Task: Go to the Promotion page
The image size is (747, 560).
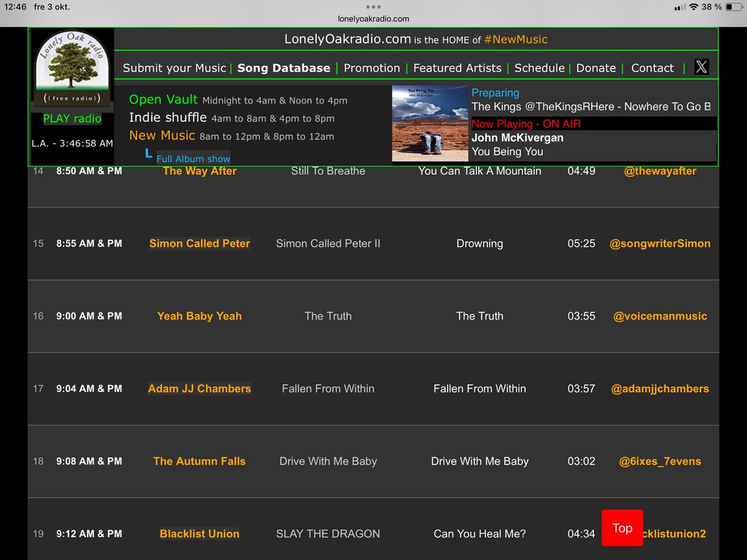Action: (372, 68)
